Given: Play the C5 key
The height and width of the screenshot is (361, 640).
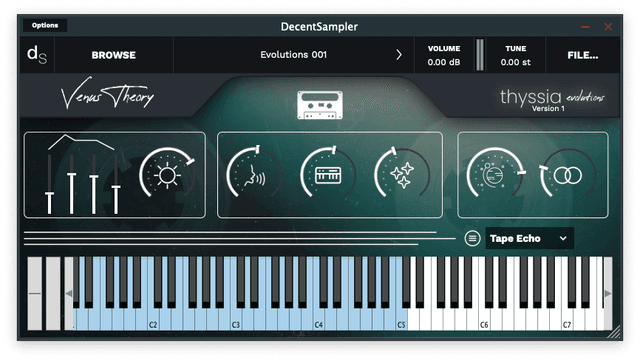Looking at the screenshot, I should click(402, 319).
